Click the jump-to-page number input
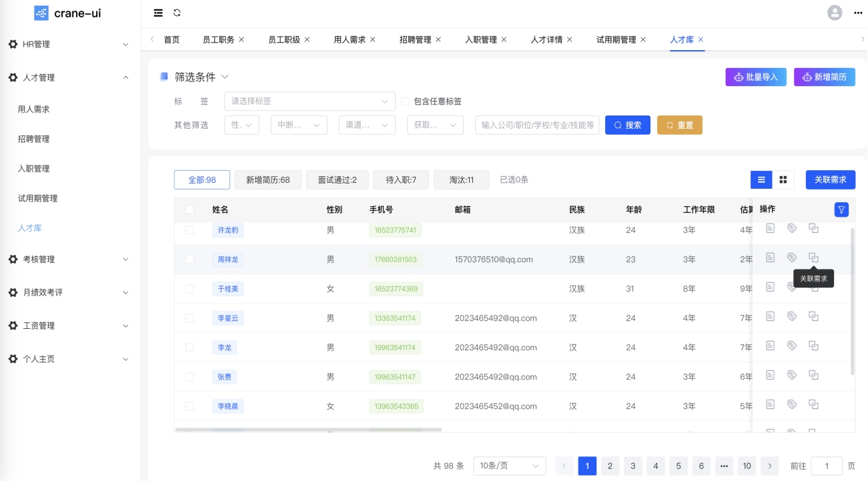The image size is (868, 481). click(x=827, y=466)
